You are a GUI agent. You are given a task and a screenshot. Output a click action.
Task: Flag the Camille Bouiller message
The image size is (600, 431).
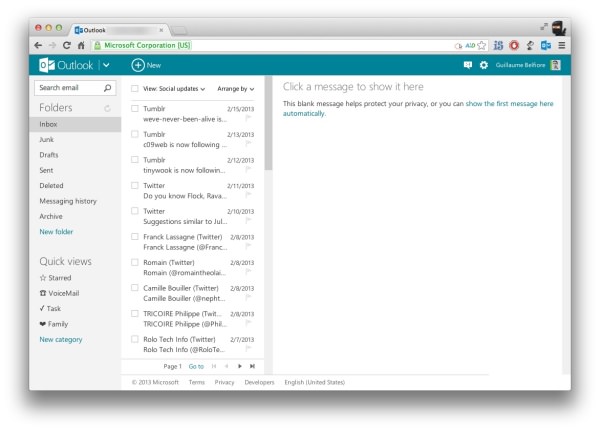coord(248,297)
